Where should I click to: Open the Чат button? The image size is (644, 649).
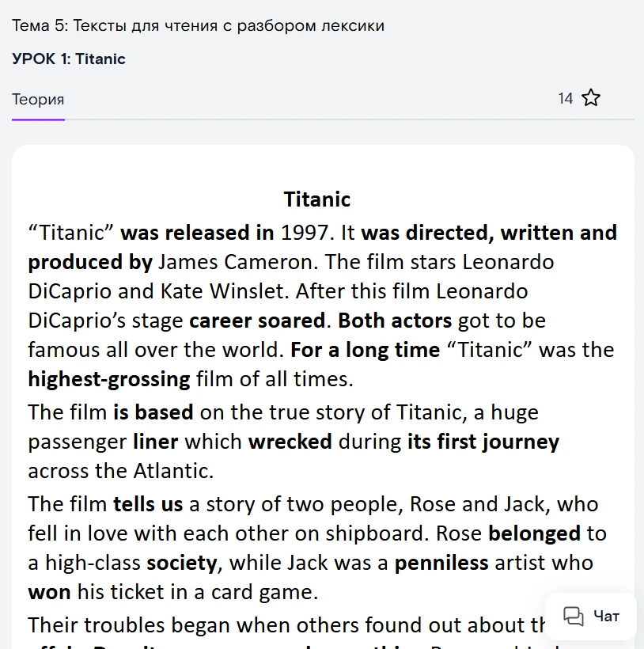[591, 617]
